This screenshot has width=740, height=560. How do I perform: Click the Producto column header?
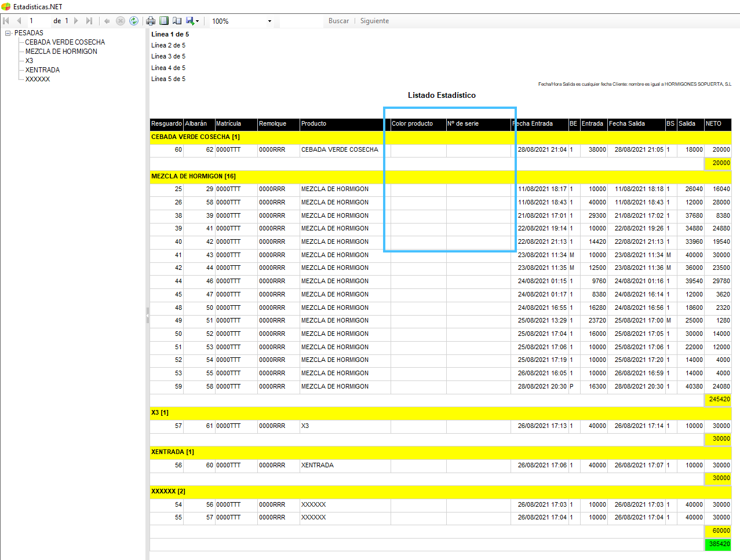pos(345,124)
